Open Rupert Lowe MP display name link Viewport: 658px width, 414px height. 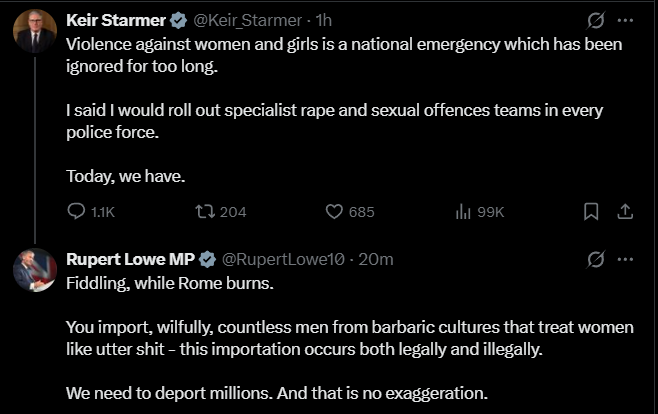[130, 260]
